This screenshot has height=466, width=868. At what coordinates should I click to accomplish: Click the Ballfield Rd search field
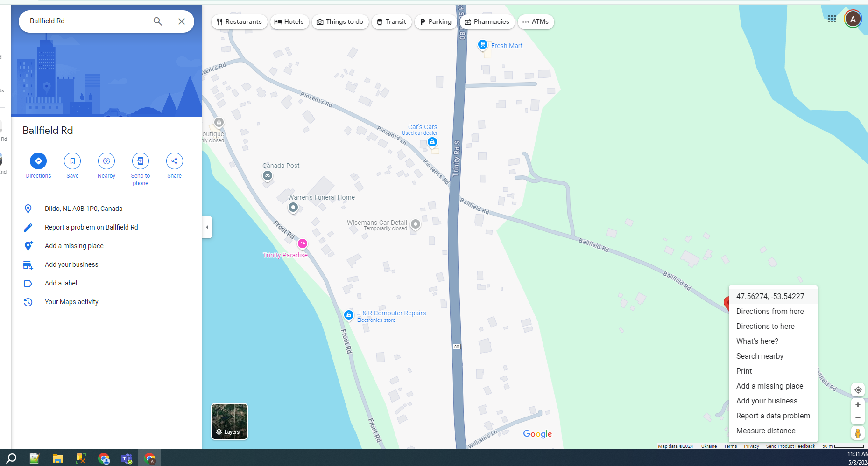[x=86, y=21]
